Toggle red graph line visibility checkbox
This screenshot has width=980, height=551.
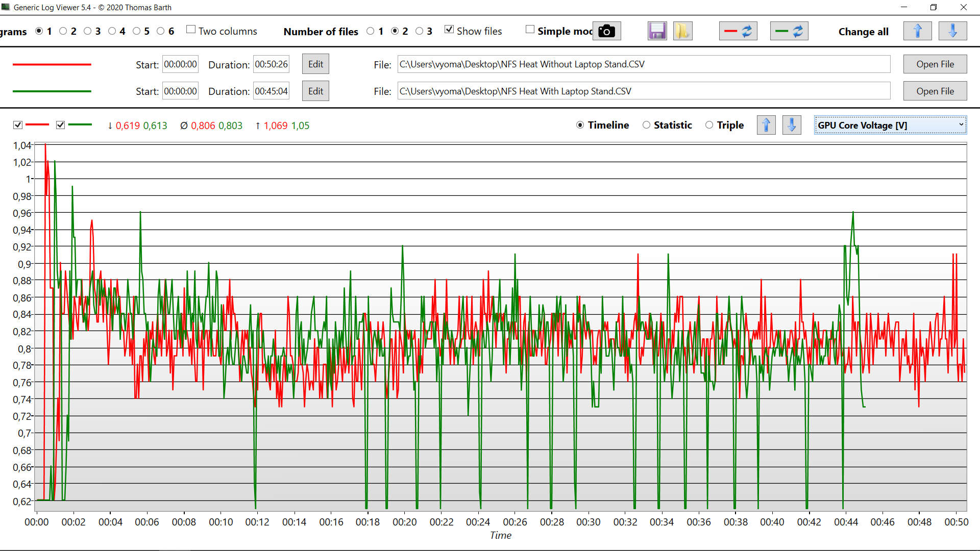tap(18, 125)
